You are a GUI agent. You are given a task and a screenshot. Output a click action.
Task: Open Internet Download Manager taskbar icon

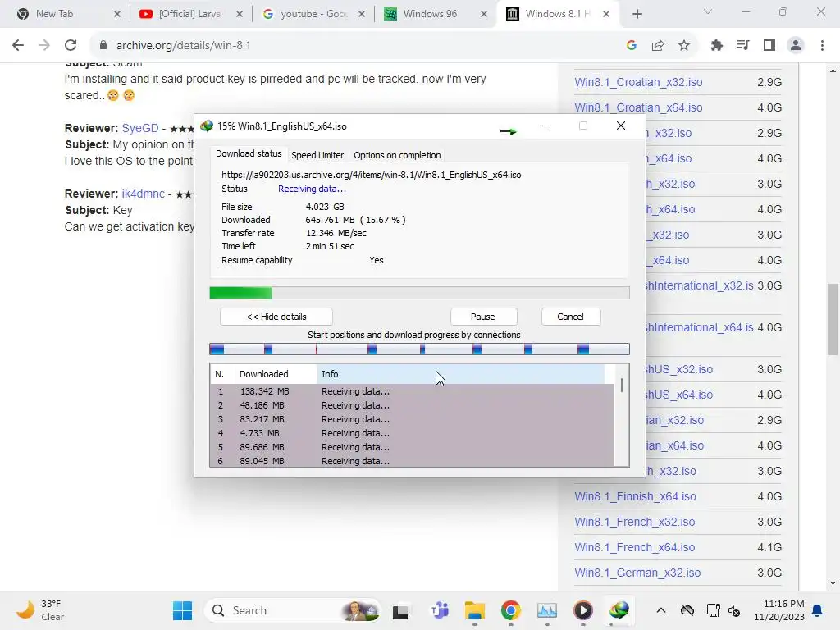click(x=619, y=610)
